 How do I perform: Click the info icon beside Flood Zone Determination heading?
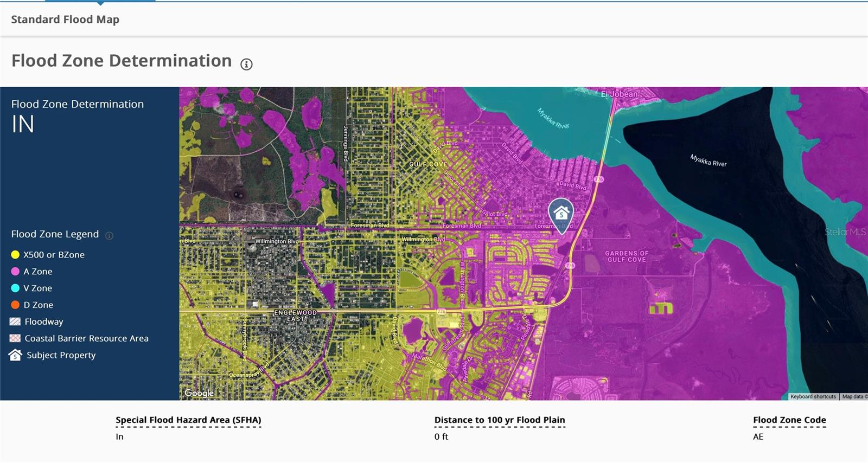click(x=246, y=65)
